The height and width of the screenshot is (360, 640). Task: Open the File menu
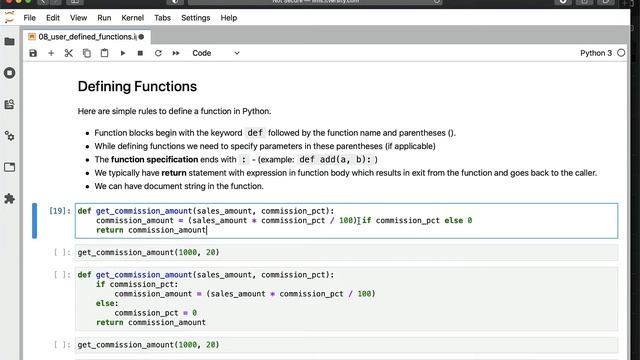pyautogui.click(x=29, y=18)
